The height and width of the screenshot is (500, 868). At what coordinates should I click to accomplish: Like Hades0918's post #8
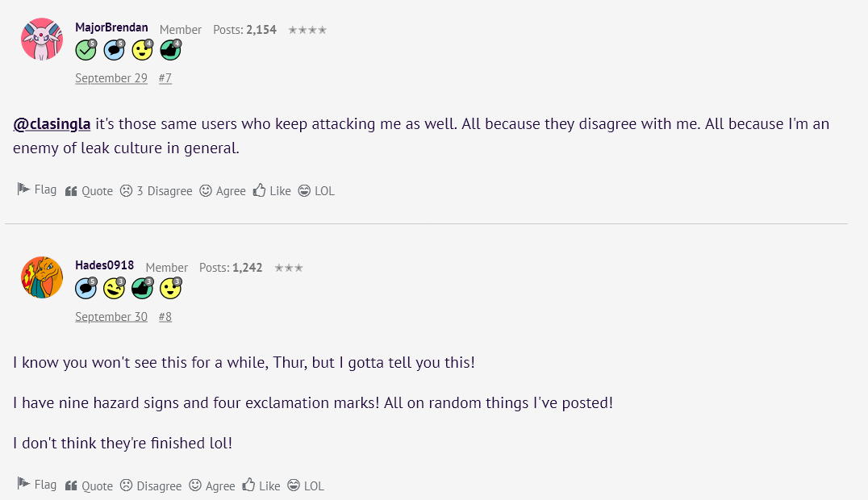261,485
